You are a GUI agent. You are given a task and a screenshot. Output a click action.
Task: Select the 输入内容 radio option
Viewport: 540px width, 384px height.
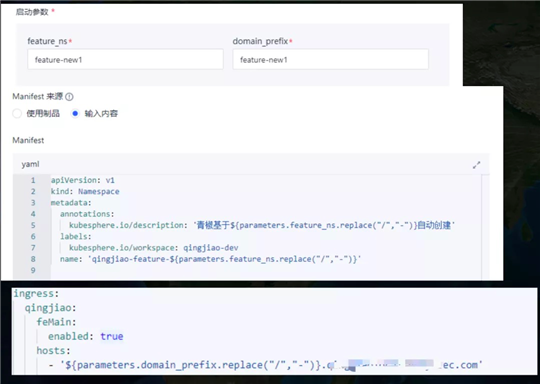75,113
